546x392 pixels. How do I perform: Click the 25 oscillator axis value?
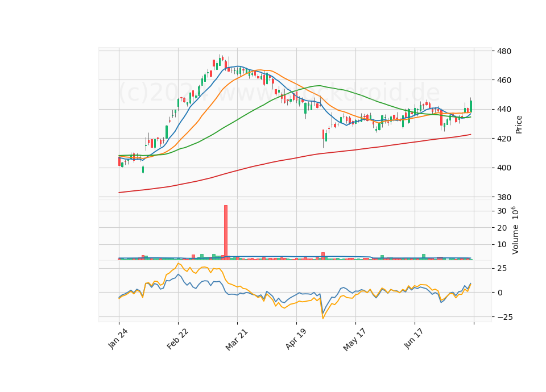tap(502, 269)
